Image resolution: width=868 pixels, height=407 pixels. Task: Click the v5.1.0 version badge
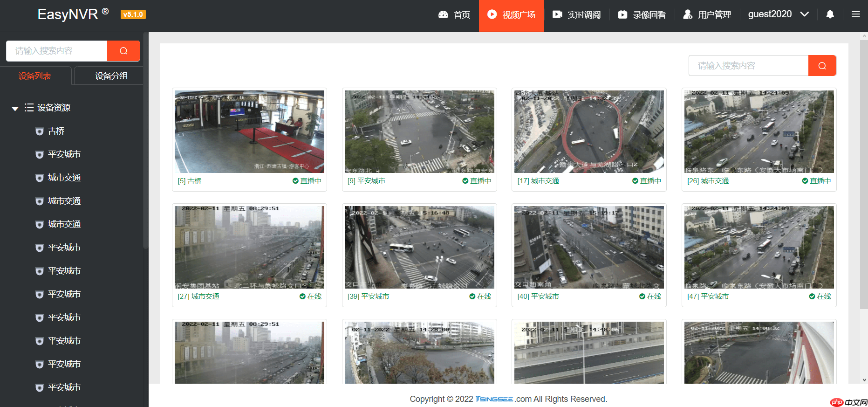click(133, 14)
